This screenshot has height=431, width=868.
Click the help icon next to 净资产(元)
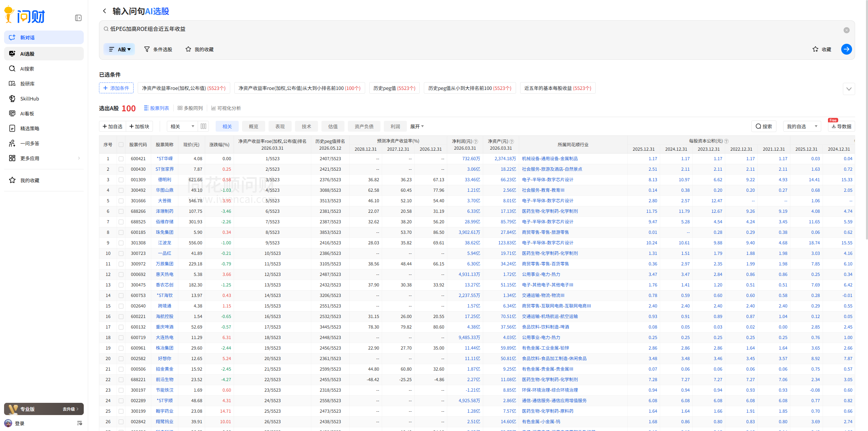(512, 141)
